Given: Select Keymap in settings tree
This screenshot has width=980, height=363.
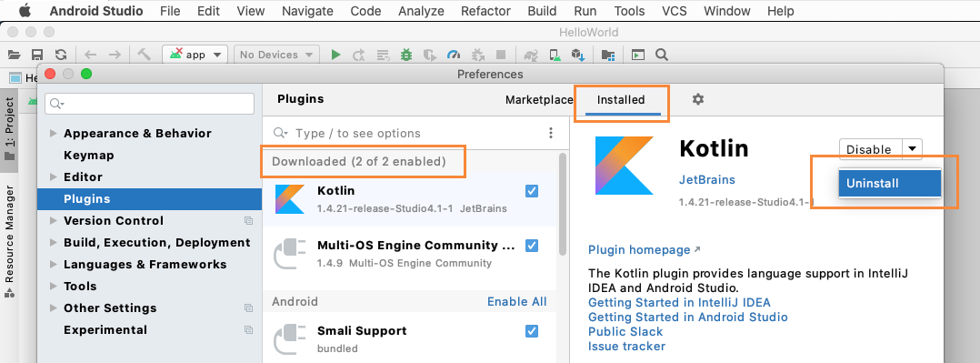Looking at the screenshot, I should (89, 156).
